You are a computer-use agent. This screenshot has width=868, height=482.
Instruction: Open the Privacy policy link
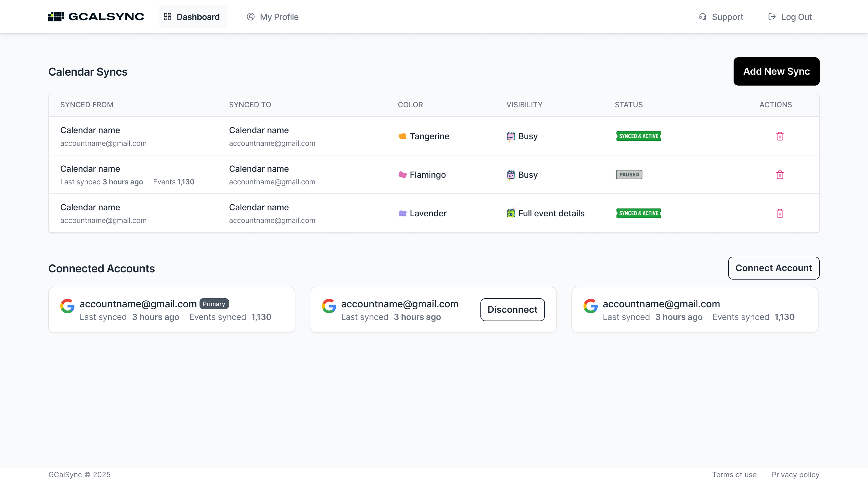(795, 474)
